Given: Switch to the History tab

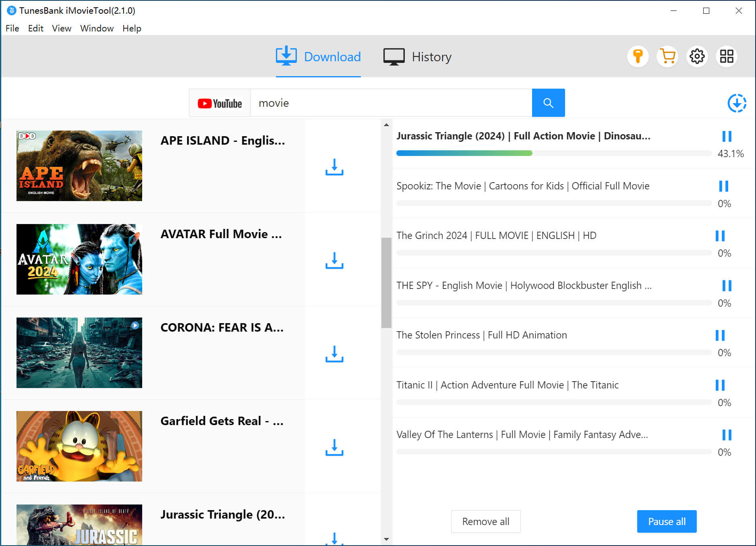Looking at the screenshot, I should coord(417,56).
